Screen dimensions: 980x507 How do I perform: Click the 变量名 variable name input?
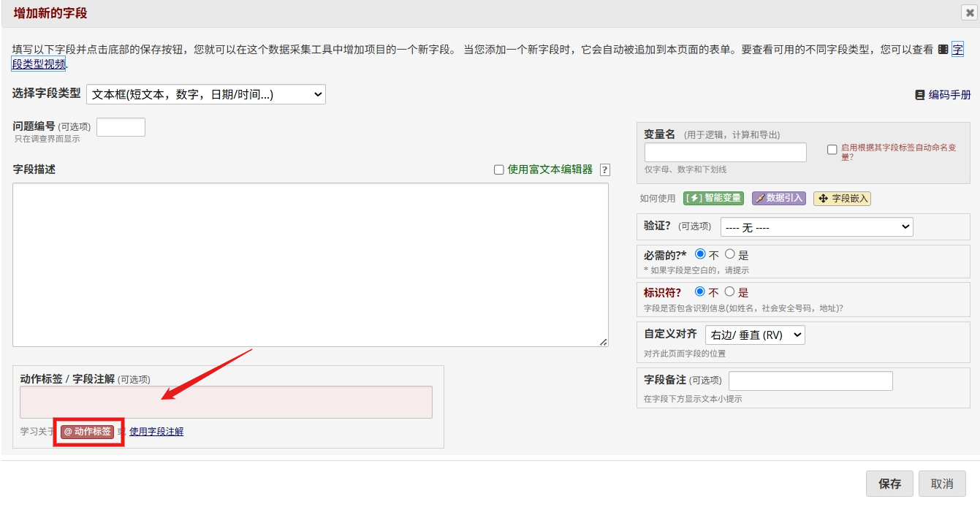[726, 152]
